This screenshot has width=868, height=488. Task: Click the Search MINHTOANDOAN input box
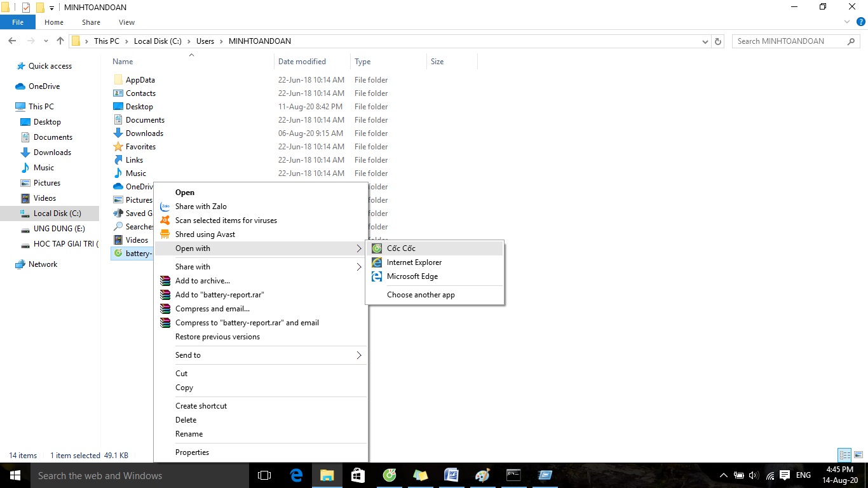coord(788,41)
